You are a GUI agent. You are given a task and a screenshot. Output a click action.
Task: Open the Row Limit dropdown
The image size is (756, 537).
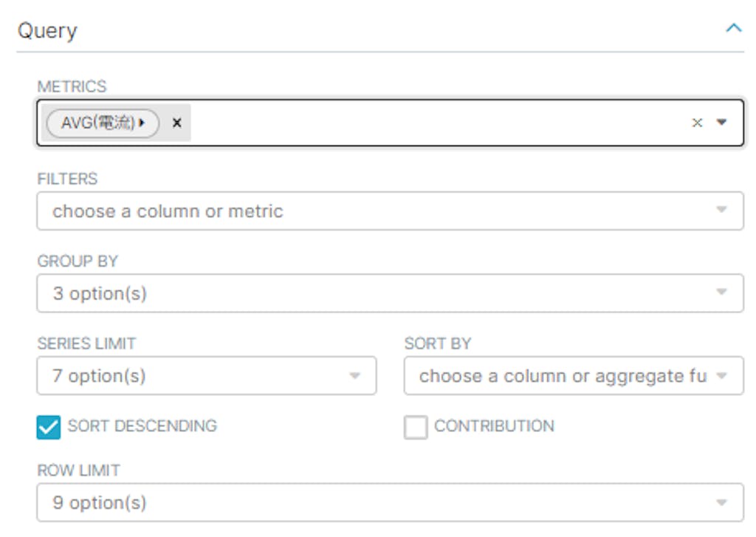[369, 503]
